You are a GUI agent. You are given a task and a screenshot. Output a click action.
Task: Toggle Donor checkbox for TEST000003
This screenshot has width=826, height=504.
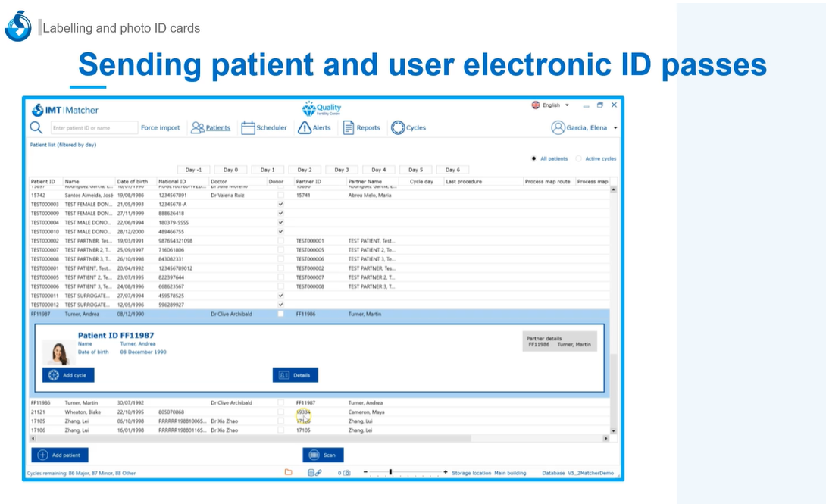(280, 205)
